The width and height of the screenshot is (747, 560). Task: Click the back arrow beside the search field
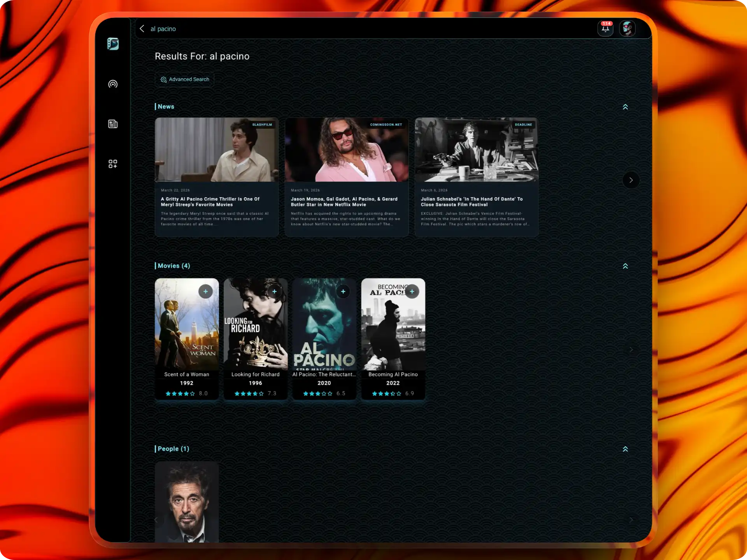point(142,28)
